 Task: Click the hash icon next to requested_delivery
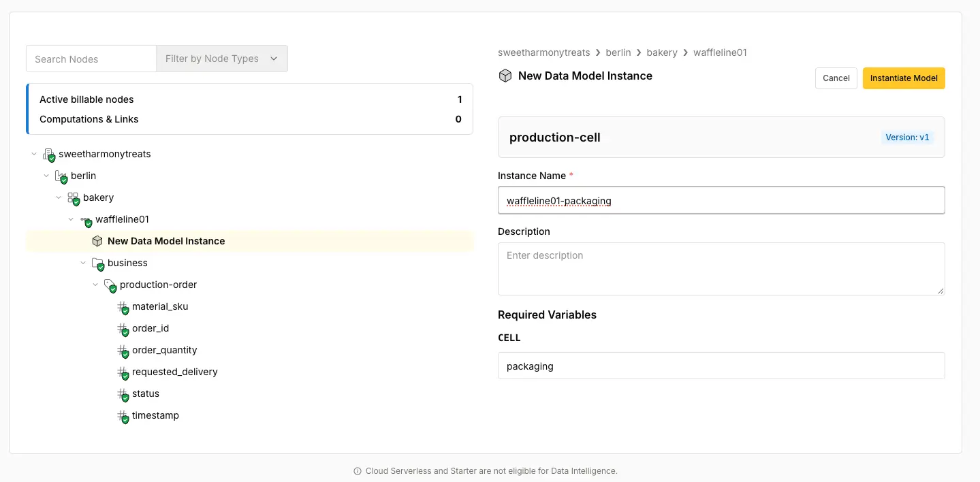(x=122, y=372)
